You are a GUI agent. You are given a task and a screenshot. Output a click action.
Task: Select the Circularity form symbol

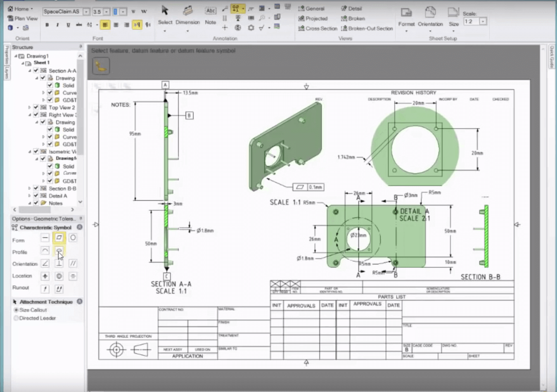click(x=72, y=238)
